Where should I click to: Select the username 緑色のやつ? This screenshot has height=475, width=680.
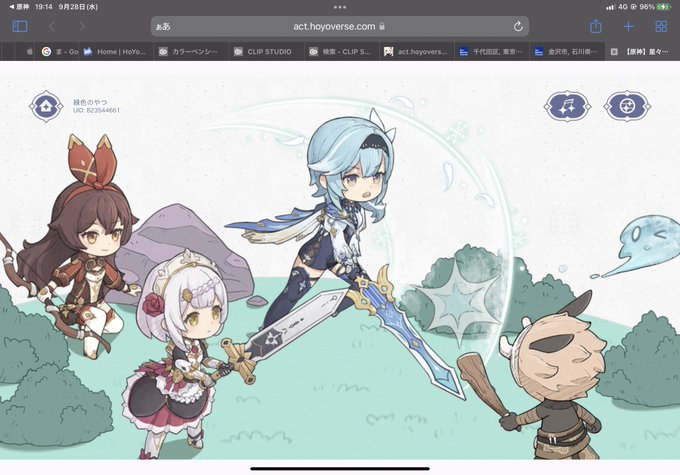(90, 102)
